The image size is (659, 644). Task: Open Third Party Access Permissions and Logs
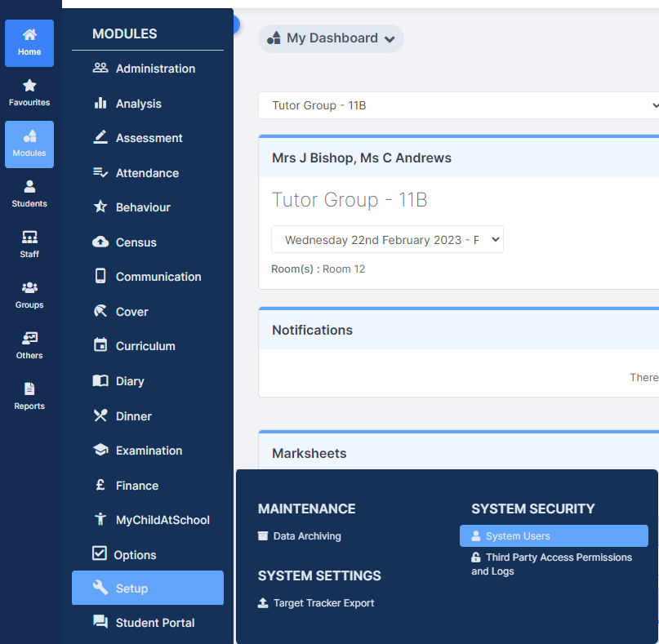click(551, 564)
